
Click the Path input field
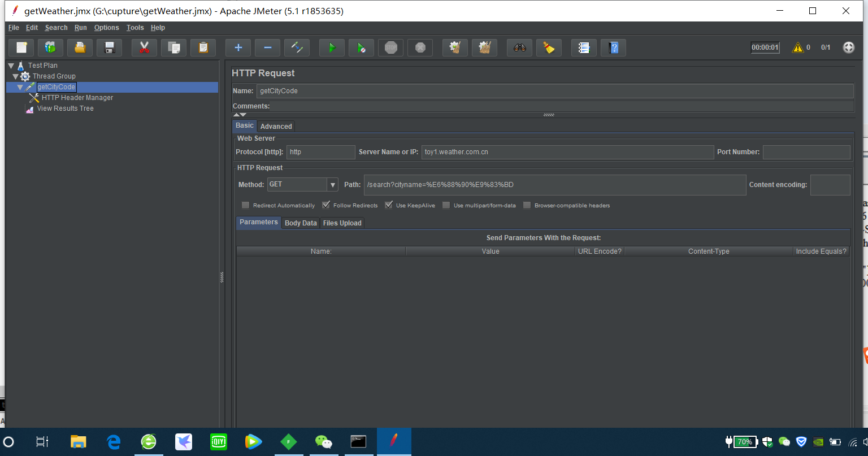pyautogui.click(x=555, y=185)
